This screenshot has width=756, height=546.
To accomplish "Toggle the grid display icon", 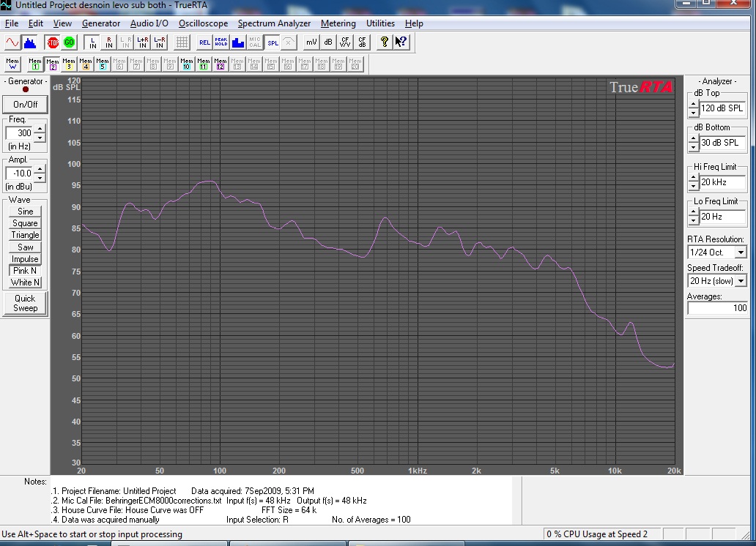I will 182,42.
